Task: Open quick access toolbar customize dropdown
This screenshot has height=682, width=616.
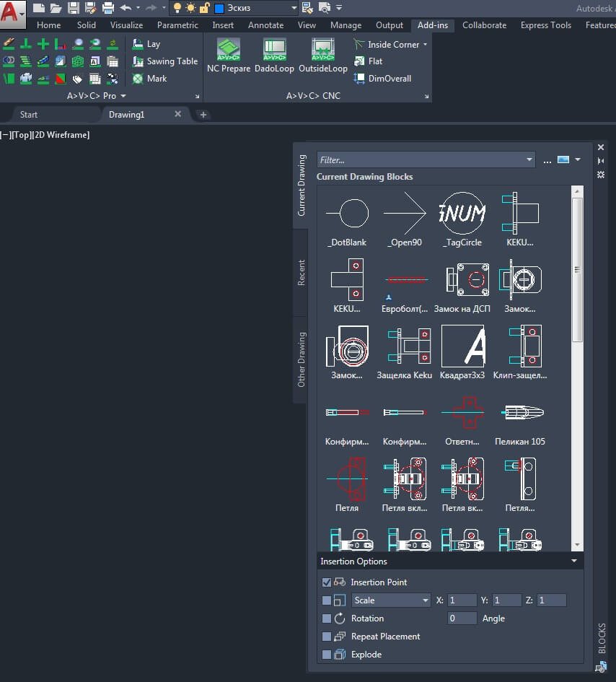Action: click(339, 7)
